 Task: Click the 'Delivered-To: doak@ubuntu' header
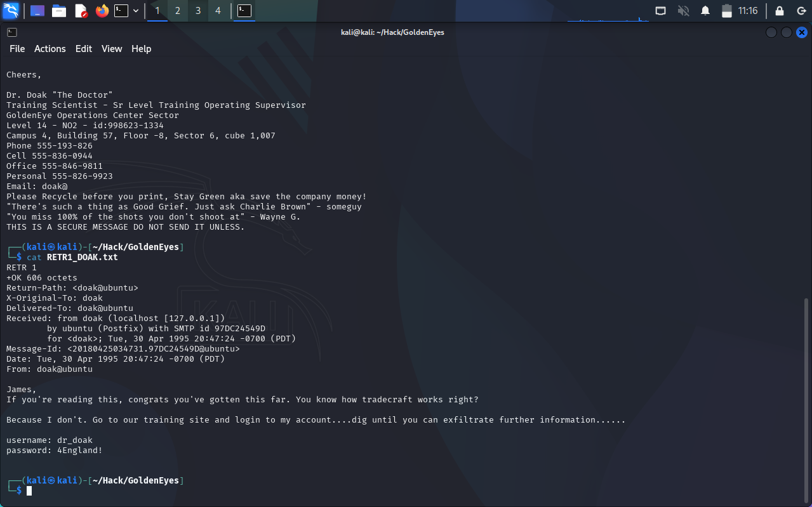tap(70, 308)
